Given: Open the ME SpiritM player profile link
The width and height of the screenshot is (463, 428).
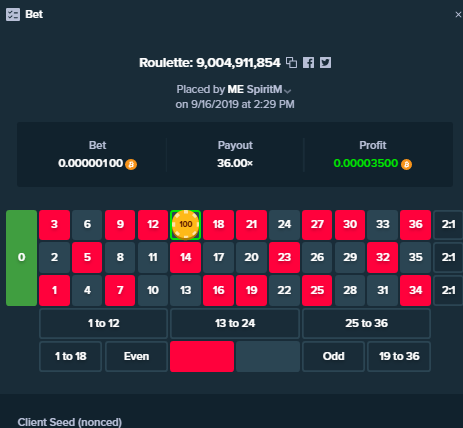Looking at the screenshot, I should point(255,90).
